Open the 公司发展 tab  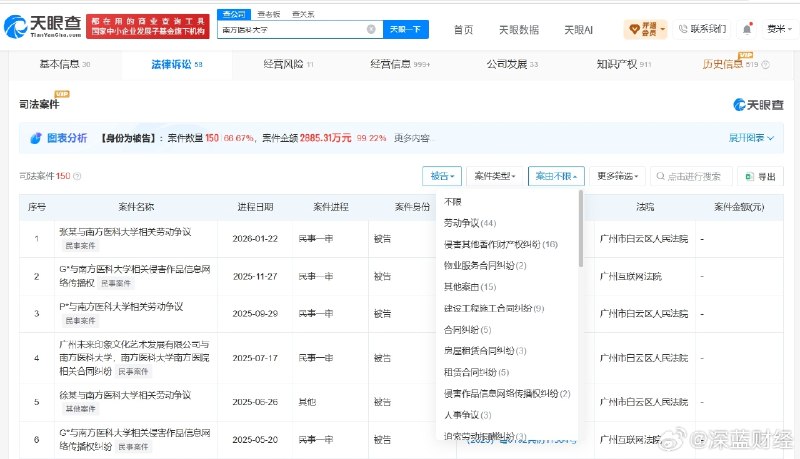click(512, 64)
